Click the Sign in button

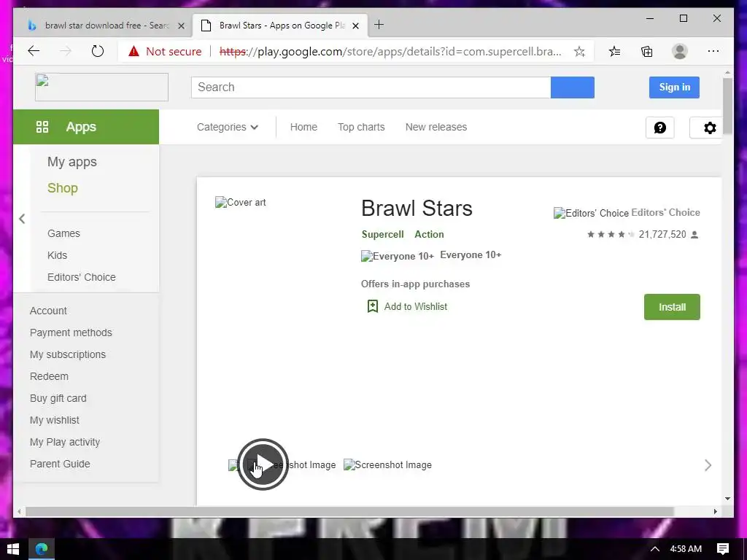pos(674,87)
